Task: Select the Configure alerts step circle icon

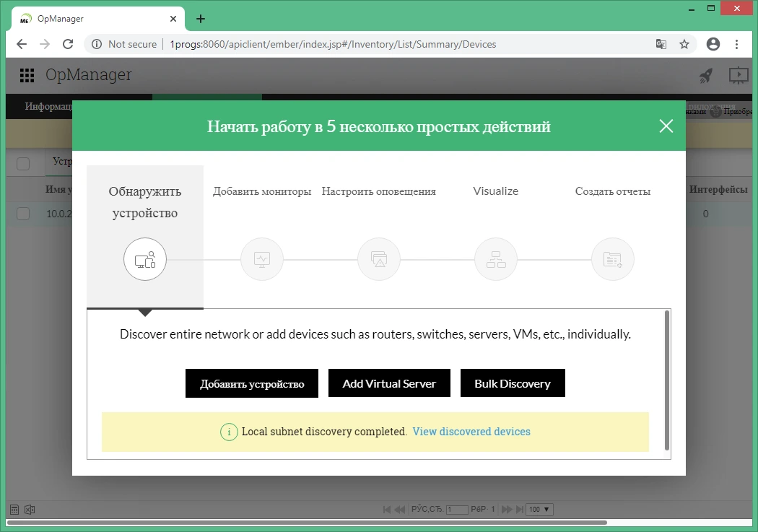Action: 379,259
